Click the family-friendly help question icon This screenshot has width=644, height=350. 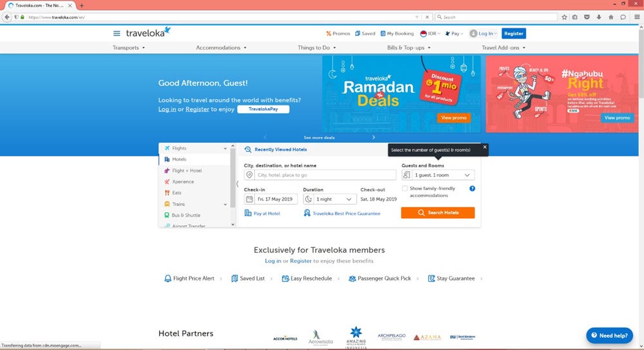pyautogui.click(x=472, y=189)
